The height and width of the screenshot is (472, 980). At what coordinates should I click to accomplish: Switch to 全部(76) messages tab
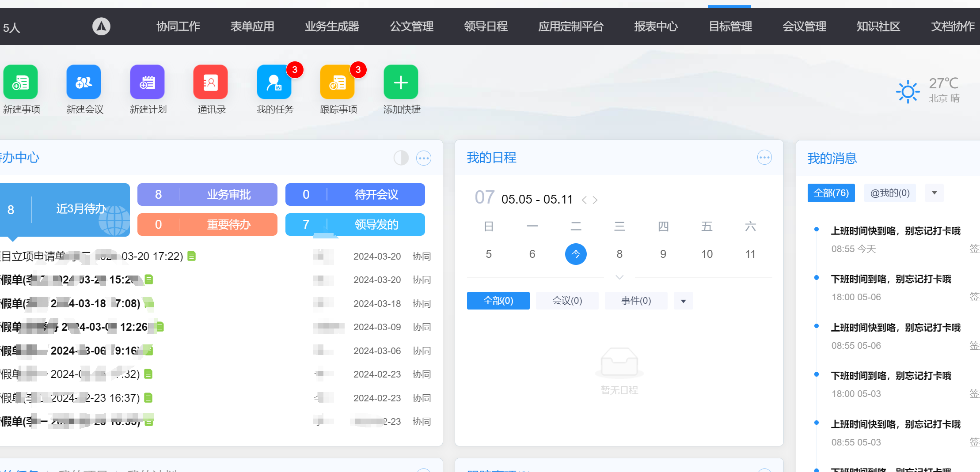click(x=831, y=193)
